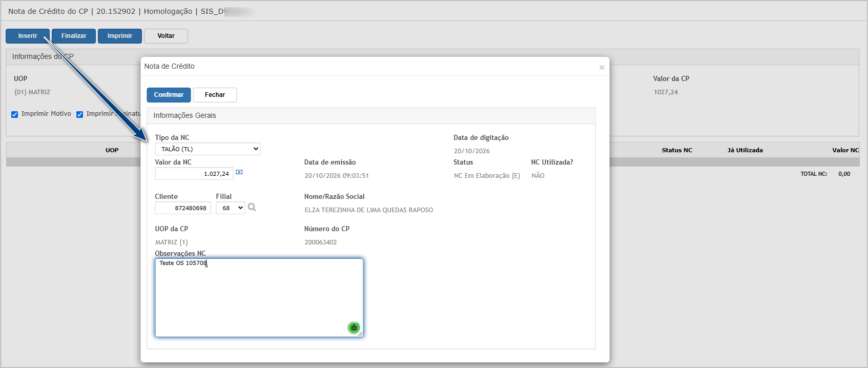Click the emission date 20/10/2026 09:03:51
The image size is (868, 368).
coord(337,176)
